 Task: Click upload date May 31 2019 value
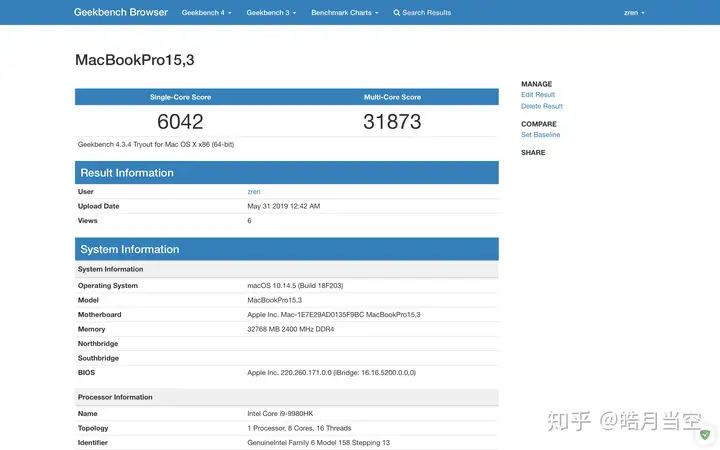point(283,206)
